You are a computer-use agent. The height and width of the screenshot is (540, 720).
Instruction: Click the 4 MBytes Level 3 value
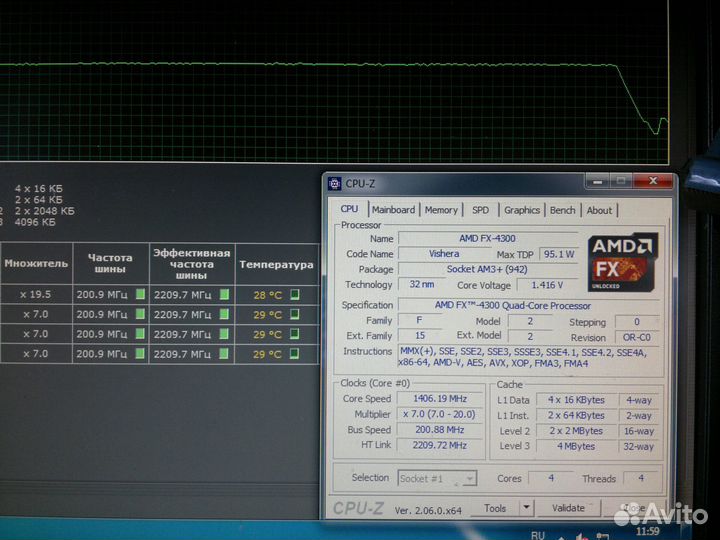coord(576,446)
